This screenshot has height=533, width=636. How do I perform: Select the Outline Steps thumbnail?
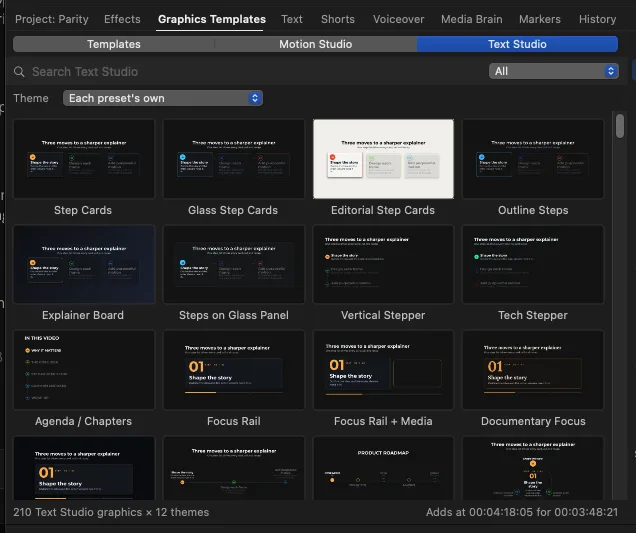533,159
